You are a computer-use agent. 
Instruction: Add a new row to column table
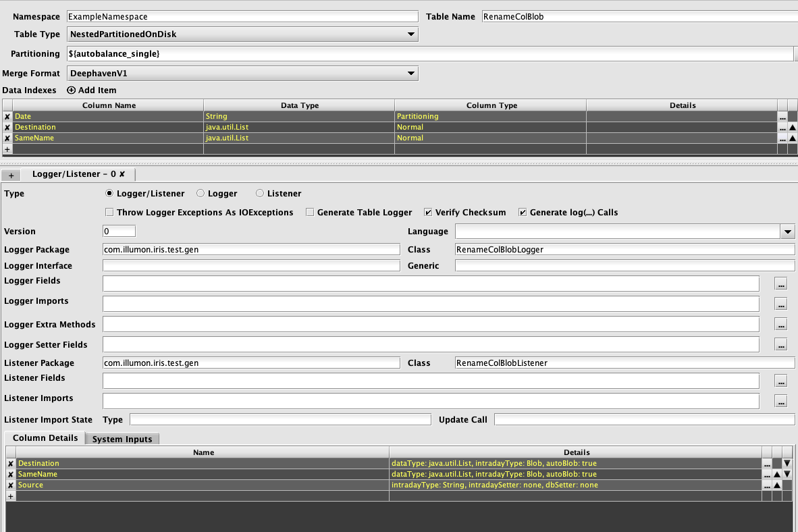click(7, 149)
